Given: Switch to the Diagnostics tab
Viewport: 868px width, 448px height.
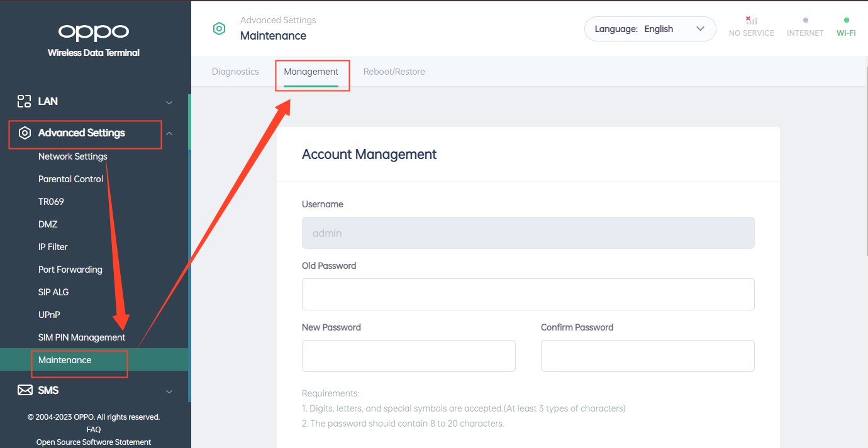Looking at the screenshot, I should click(235, 72).
